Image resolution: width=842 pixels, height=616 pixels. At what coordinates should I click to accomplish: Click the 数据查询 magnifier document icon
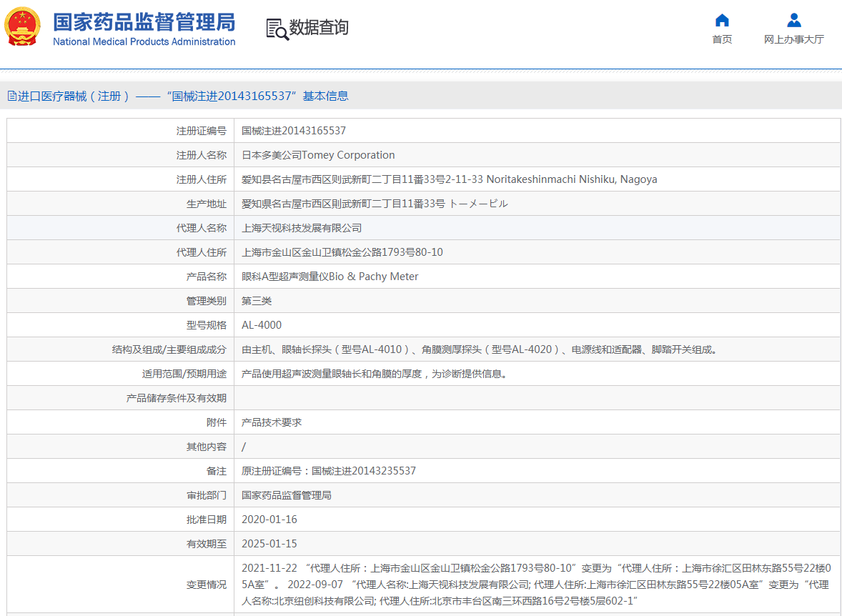(x=277, y=29)
